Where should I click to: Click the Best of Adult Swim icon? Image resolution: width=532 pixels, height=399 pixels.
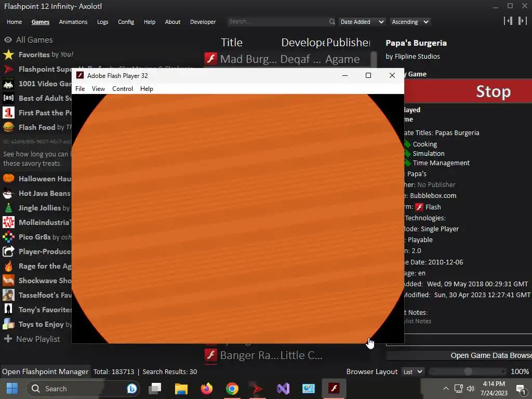(8, 98)
